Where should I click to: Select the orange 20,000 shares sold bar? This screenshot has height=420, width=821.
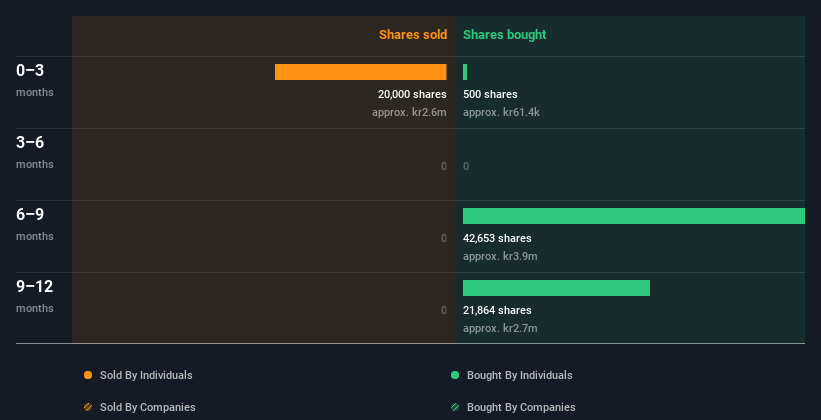361,72
